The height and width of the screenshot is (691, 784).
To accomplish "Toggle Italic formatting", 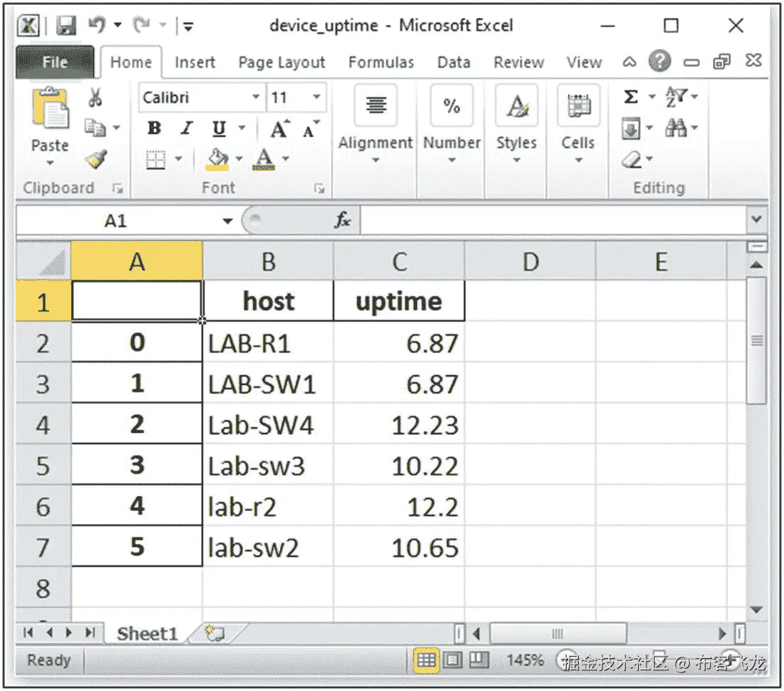I will click(x=187, y=128).
